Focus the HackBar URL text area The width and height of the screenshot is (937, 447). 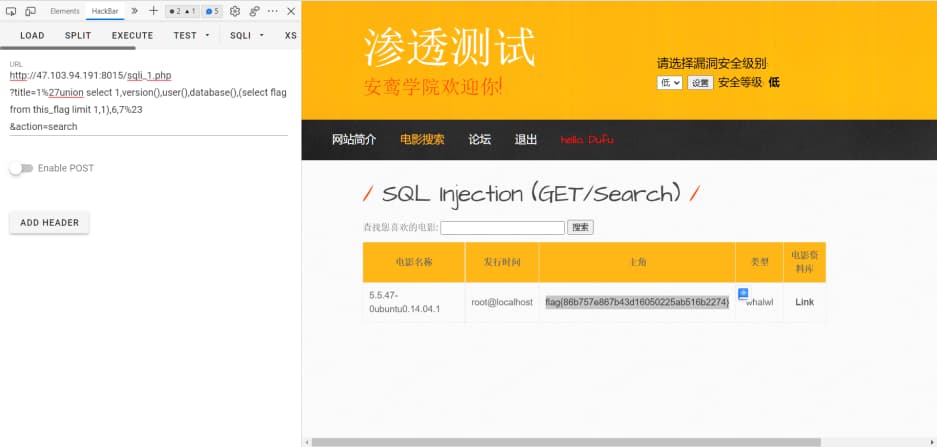coord(149,101)
